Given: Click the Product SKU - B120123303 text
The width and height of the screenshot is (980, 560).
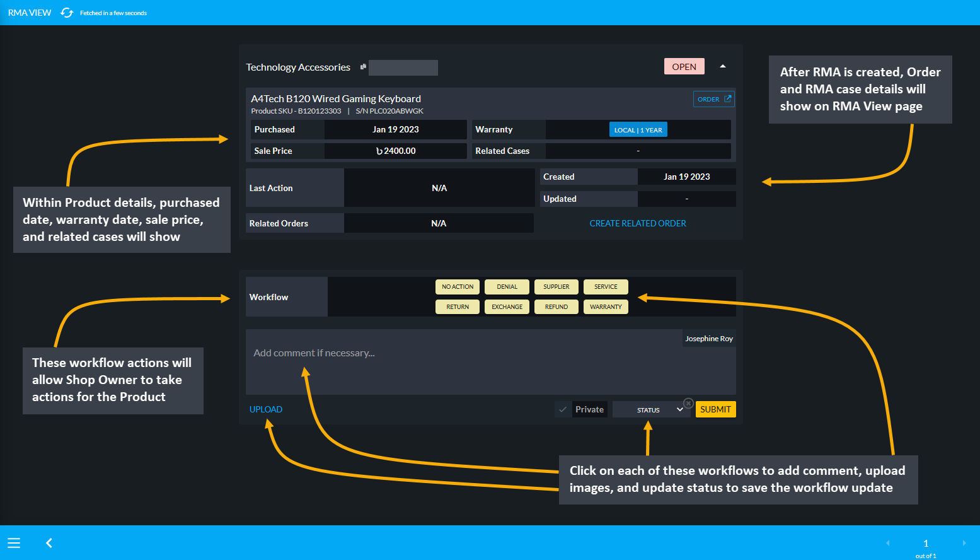Looking at the screenshot, I should 296,111.
